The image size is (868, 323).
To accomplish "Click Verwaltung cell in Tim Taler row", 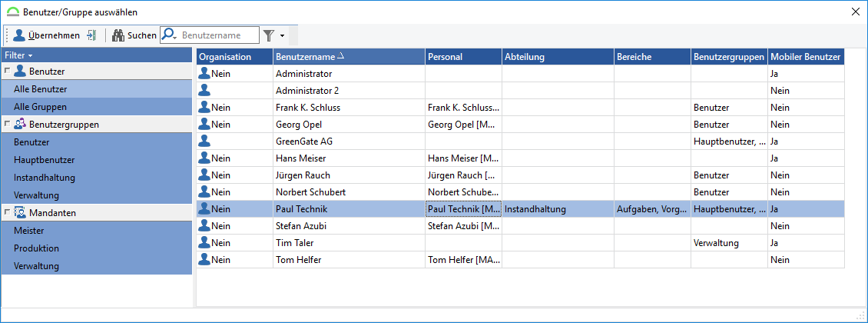I will pyautogui.click(x=730, y=243).
